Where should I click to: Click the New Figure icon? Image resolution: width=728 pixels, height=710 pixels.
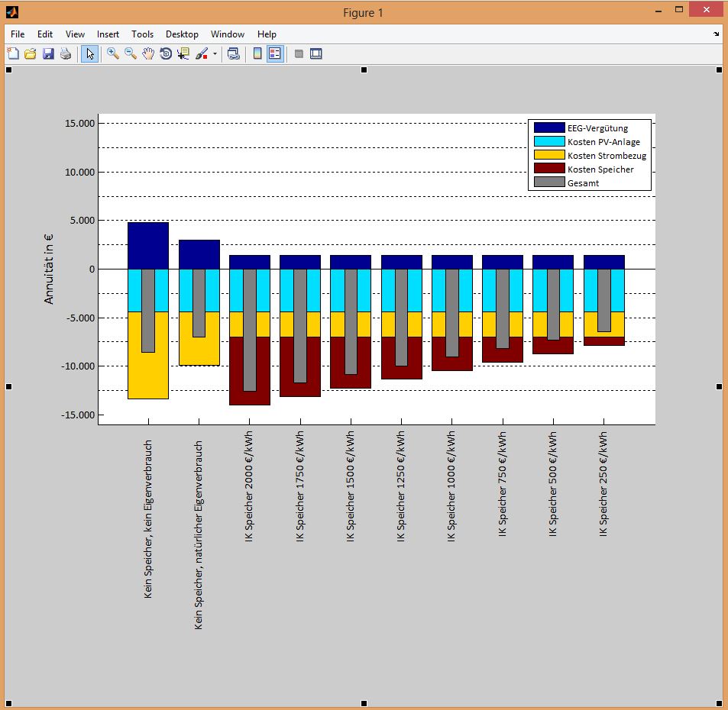point(13,53)
